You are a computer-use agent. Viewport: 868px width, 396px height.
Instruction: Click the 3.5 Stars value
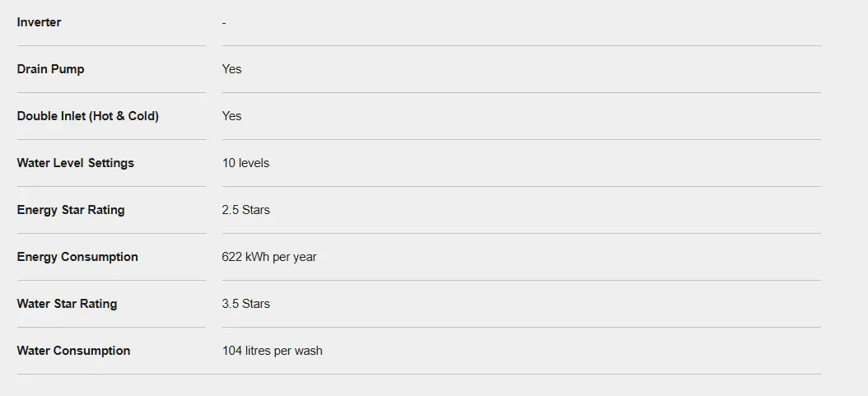(x=245, y=304)
